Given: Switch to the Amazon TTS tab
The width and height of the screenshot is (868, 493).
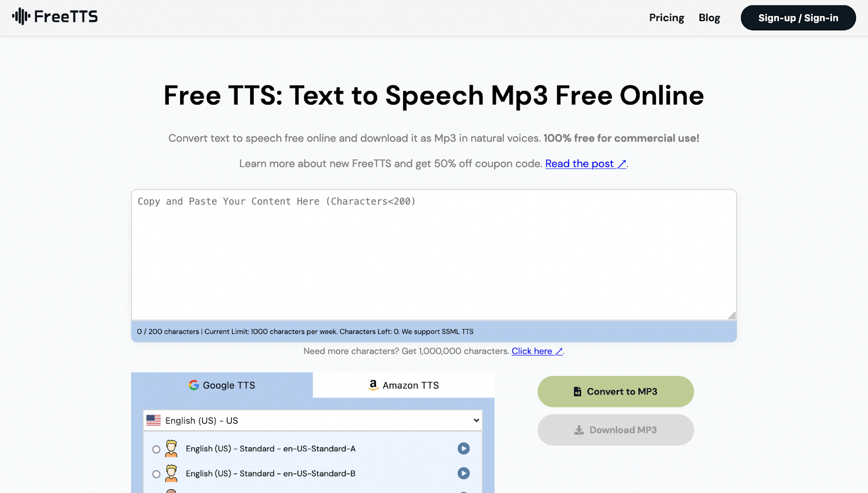Looking at the screenshot, I should 404,385.
